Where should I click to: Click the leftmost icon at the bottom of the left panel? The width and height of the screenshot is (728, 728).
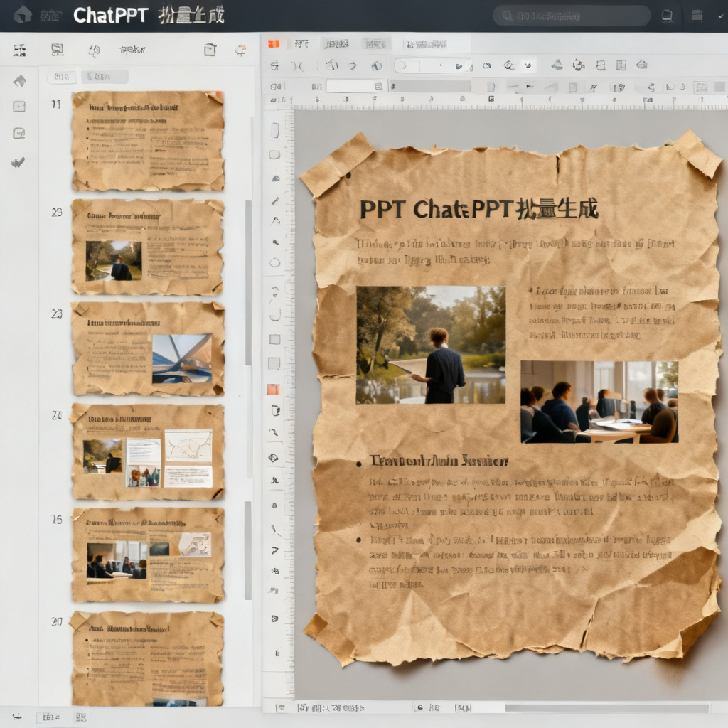(x=17, y=717)
